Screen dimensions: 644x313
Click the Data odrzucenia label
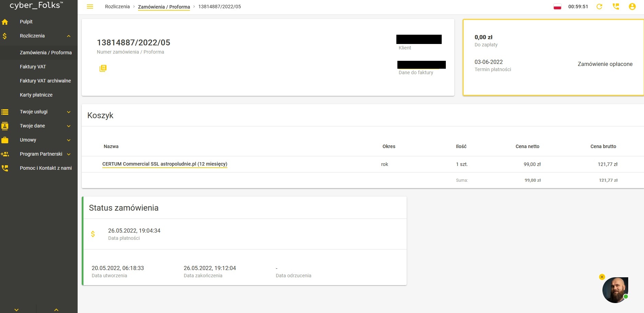tap(293, 276)
